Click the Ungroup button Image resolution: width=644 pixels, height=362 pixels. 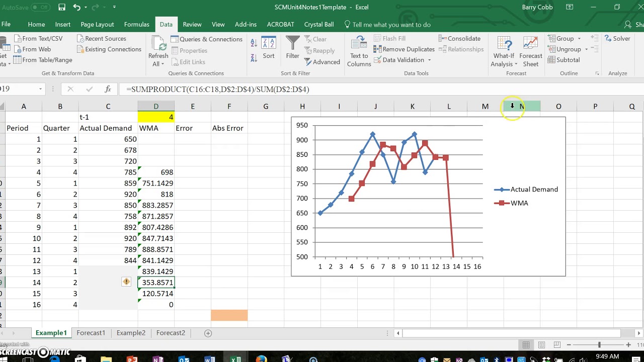pos(565,49)
